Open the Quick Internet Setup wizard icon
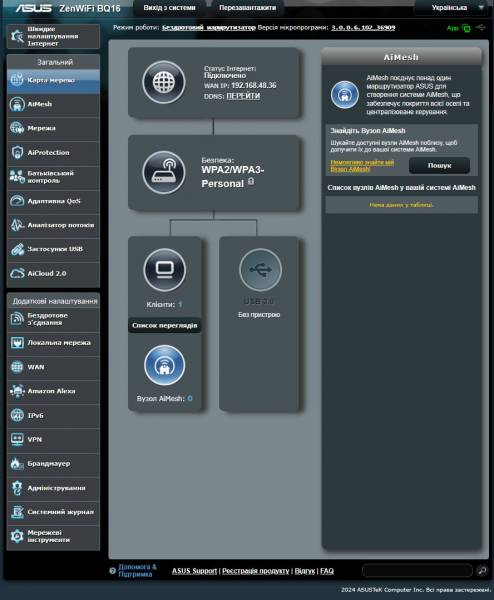 tap(17, 36)
